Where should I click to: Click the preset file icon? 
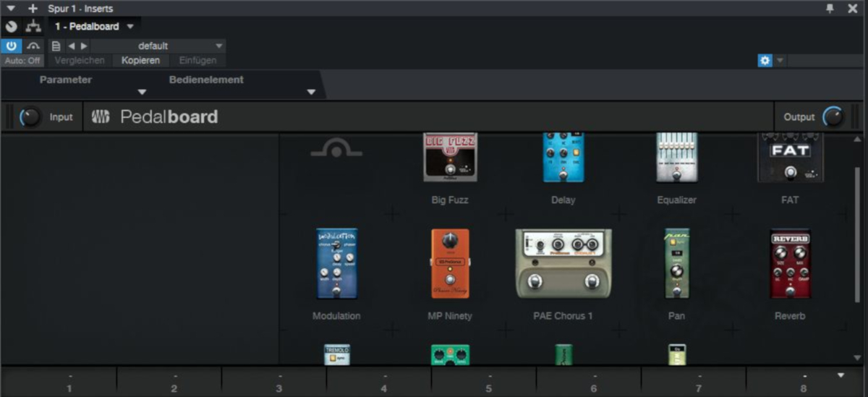[x=56, y=46]
